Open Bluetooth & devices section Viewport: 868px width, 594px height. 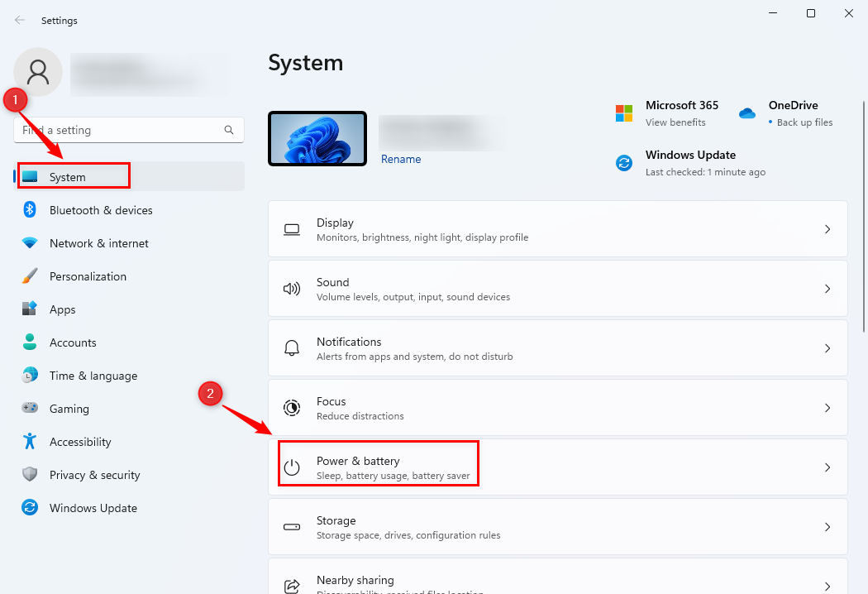[x=129, y=210]
